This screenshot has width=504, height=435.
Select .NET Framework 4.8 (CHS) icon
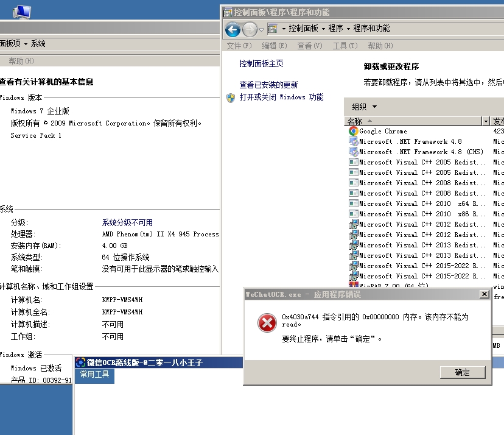point(353,152)
